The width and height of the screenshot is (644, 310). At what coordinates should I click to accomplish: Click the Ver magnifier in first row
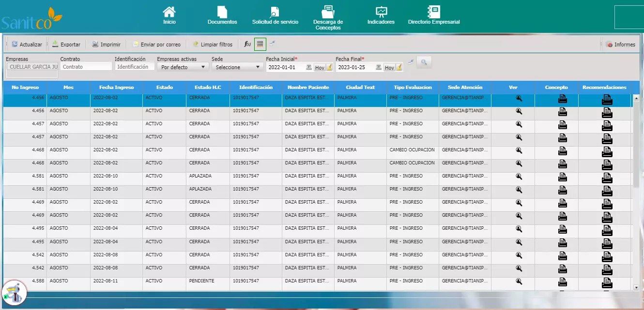coord(519,98)
